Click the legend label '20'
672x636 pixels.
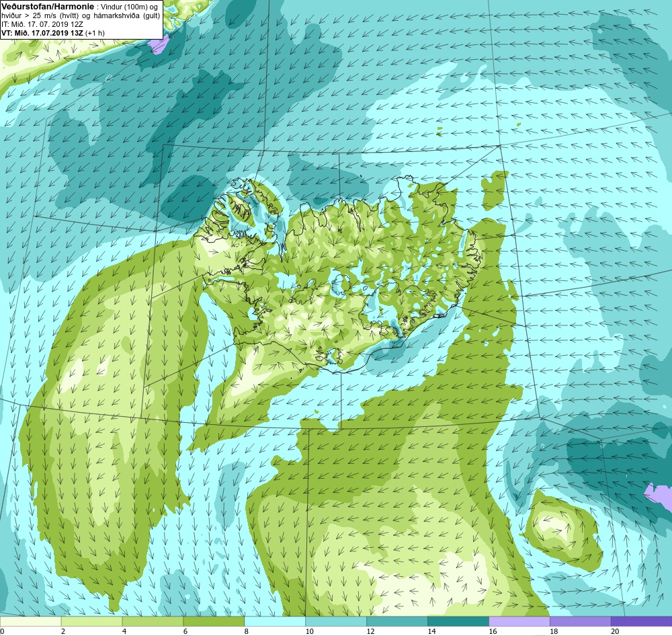click(615, 631)
